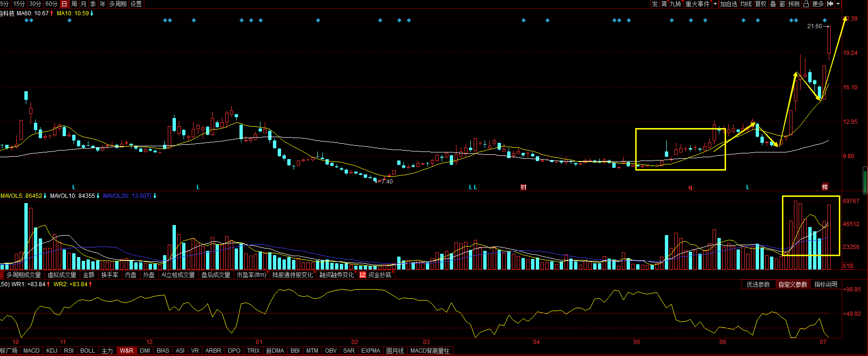Switch to the VR indicator
Screen dimensions: 868x356
(195, 351)
